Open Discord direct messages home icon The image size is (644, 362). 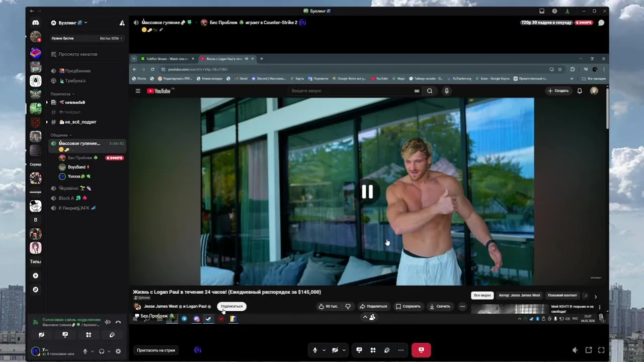click(35, 23)
